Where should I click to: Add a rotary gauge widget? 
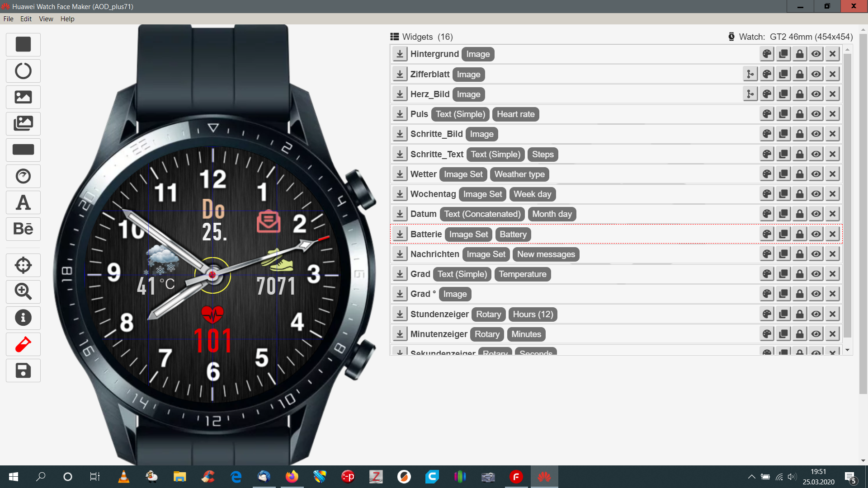coord(23,176)
